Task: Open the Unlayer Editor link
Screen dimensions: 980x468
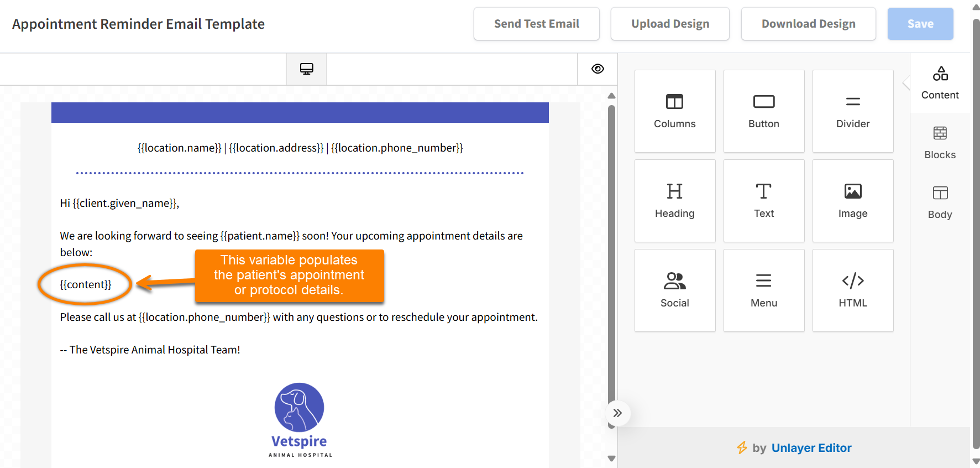Action: pyautogui.click(x=811, y=448)
